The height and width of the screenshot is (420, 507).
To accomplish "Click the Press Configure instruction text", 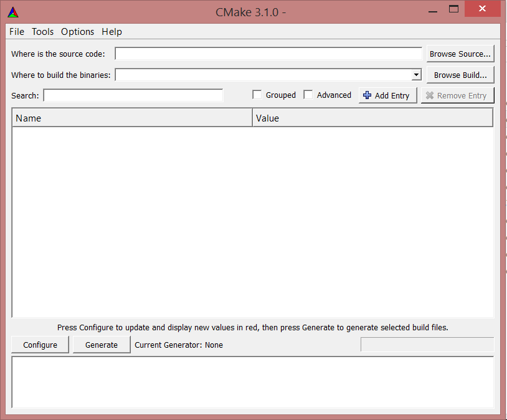I will pos(253,327).
